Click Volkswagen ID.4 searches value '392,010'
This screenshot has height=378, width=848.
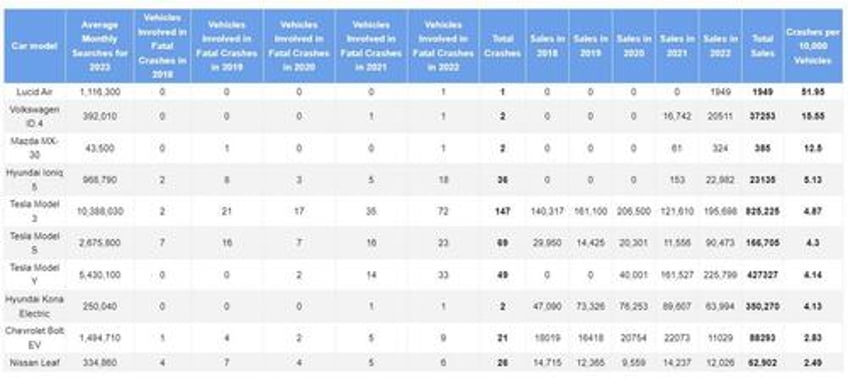[x=100, y=116]
